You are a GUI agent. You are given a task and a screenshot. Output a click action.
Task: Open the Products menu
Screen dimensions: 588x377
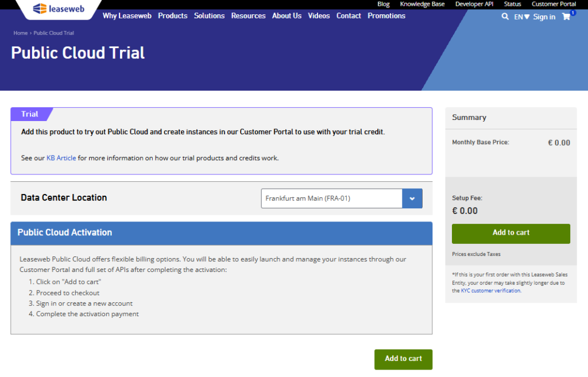point(172,15)
